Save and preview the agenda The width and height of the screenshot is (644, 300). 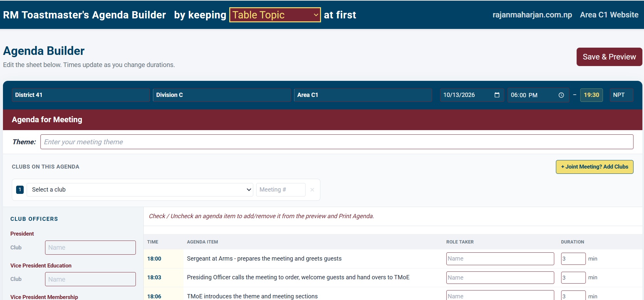[x=609, y=57]
